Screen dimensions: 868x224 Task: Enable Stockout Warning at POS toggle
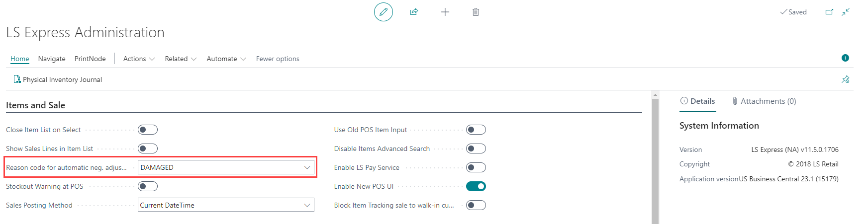(x=148, y=186)
